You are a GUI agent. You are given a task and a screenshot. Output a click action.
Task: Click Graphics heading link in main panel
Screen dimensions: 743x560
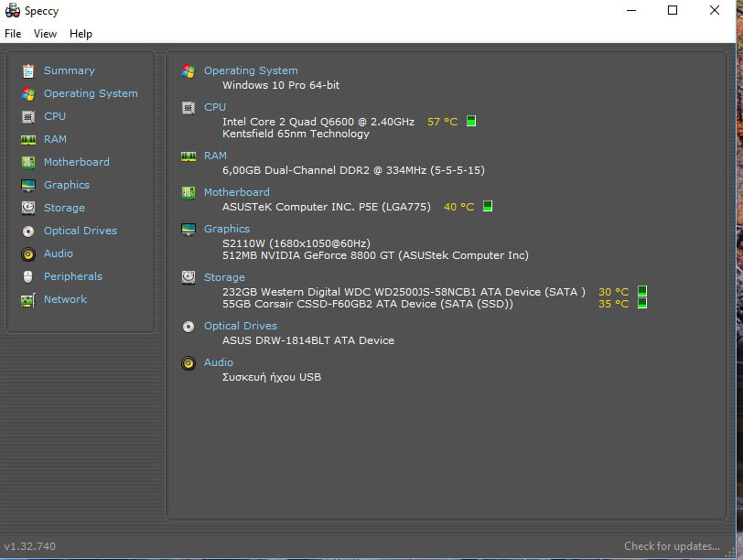coord(227,229)
